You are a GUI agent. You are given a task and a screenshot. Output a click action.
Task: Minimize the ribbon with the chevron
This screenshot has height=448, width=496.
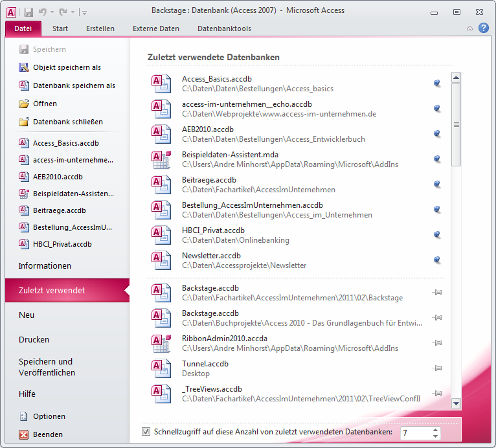(469, 28)
